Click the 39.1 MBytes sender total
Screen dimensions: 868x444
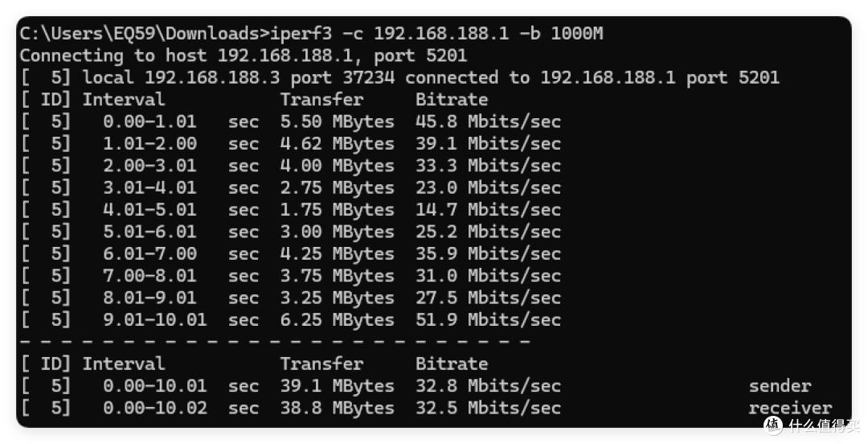tap(337, 386)
